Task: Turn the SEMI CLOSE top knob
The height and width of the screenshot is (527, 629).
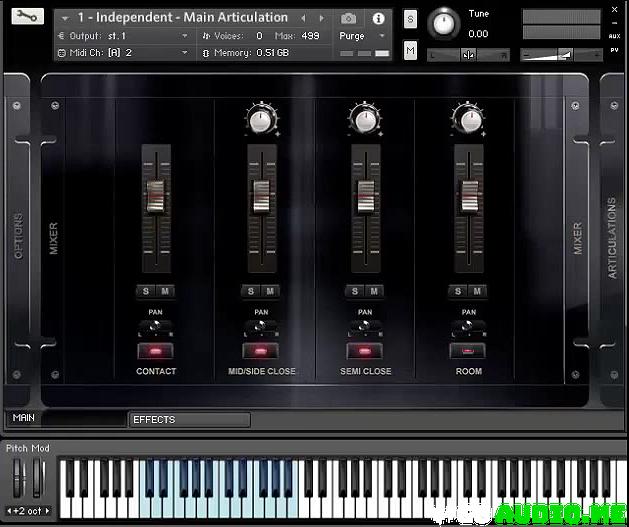Action: [x=365, y=120]
